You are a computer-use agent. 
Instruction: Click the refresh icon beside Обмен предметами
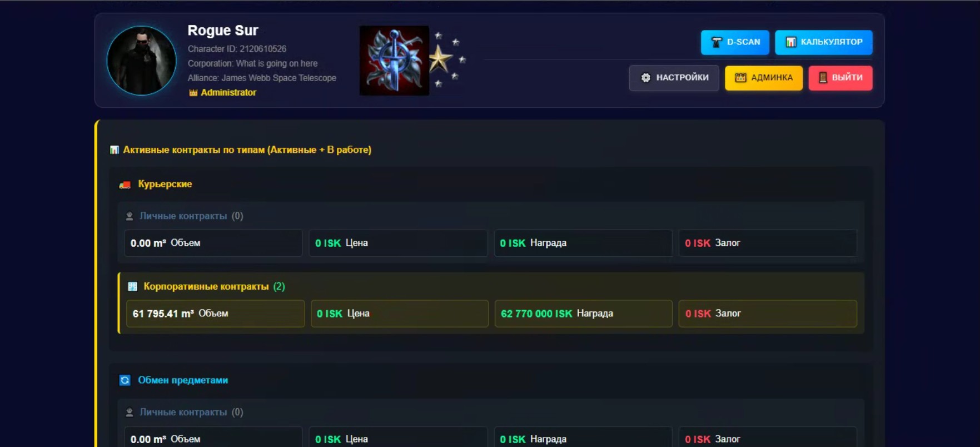(x=125, y=380)
